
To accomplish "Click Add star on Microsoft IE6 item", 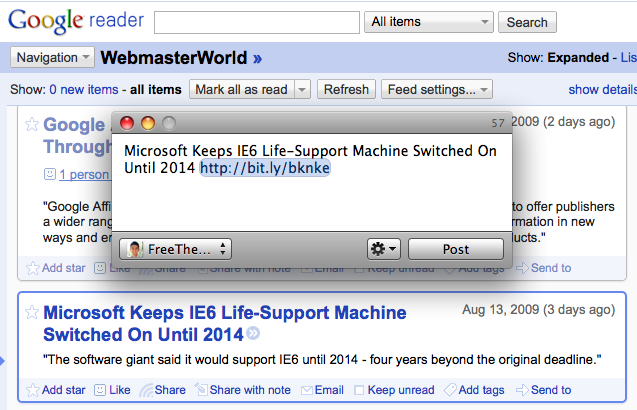I will 56,390.
